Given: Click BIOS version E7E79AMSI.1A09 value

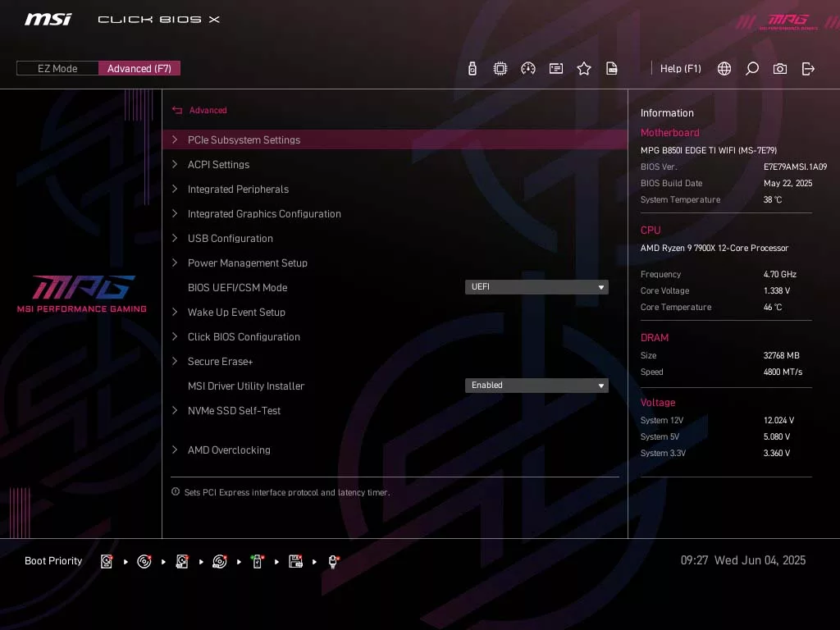Looking at the screenshot, I should (795, 167).
